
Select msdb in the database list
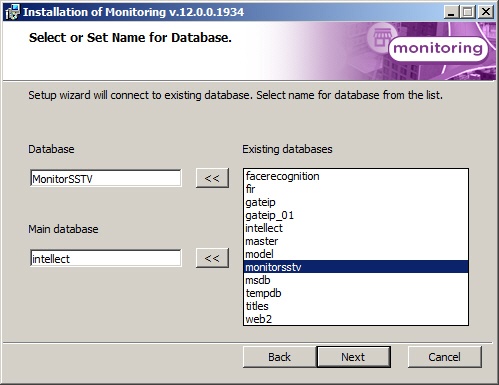pyautogui.click(x=356, y=280)
